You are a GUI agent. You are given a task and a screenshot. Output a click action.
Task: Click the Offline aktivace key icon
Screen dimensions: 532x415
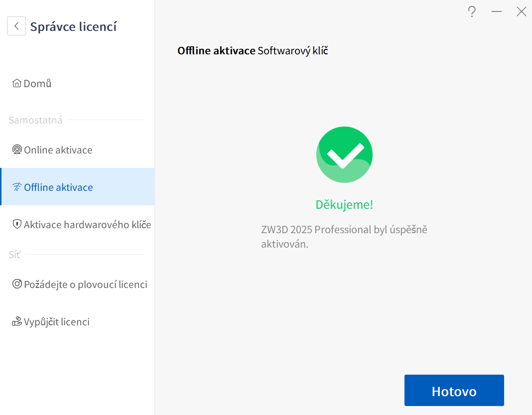pos(17,187)
